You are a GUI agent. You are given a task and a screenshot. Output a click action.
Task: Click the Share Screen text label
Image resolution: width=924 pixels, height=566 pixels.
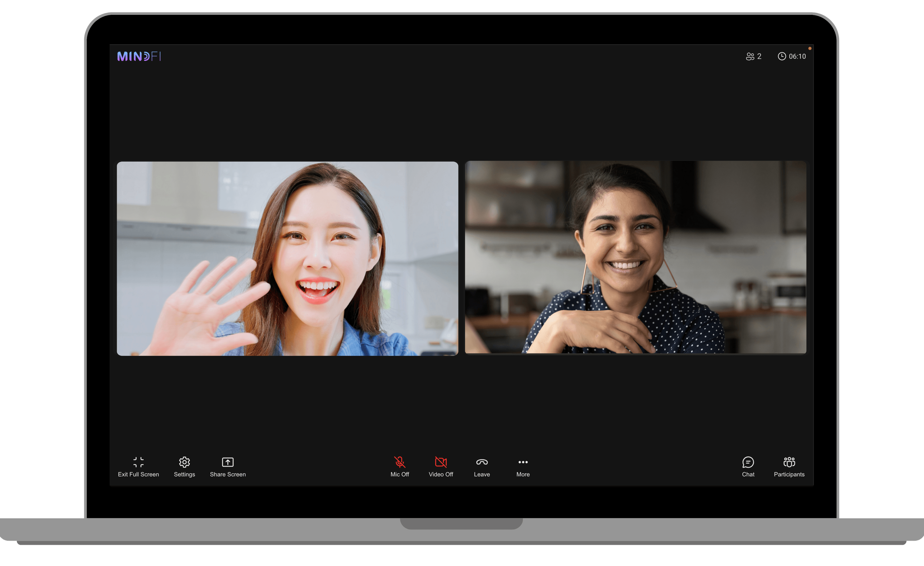[x=228, y=474]
